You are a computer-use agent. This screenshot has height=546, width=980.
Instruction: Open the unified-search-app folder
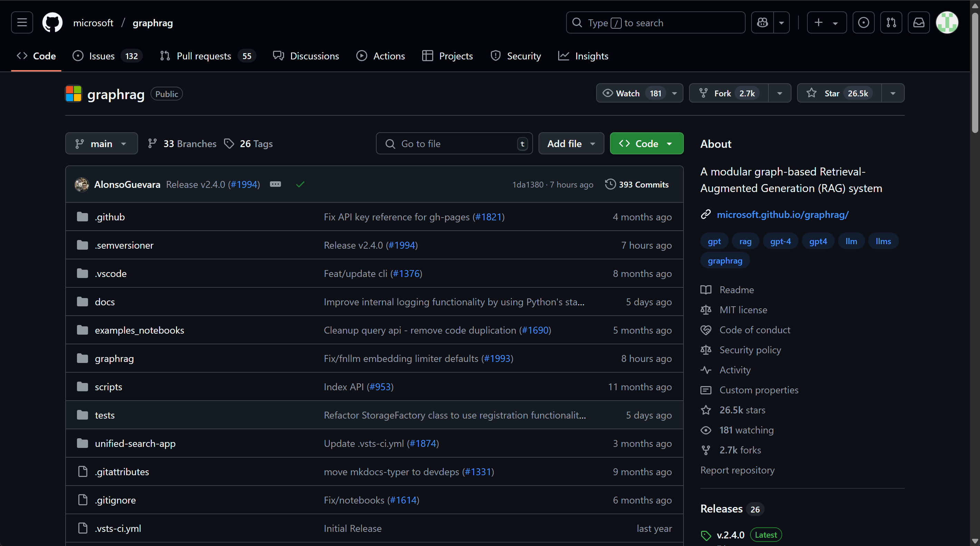tap(135, 443)
